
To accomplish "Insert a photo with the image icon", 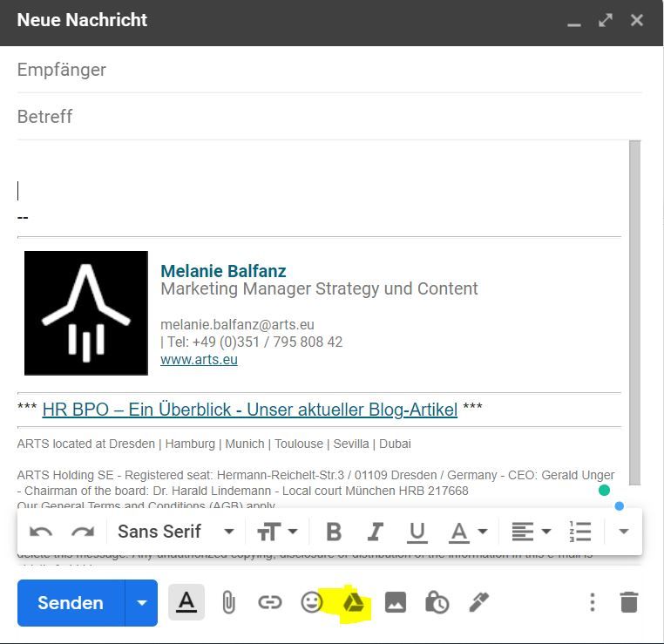I will click(395, 602).
